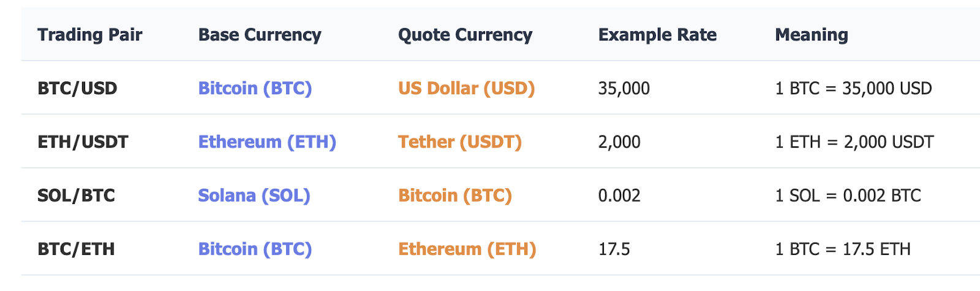Select the 35,000 example rate value

tap(624, 88)
